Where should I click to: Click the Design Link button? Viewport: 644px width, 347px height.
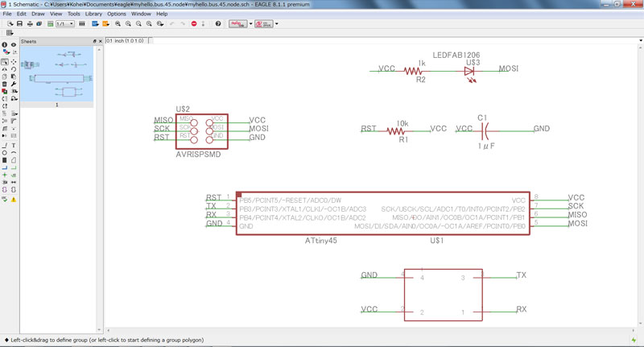(x=238, y=24)
